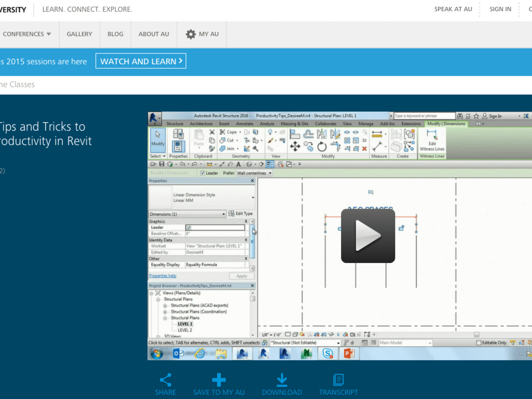Open the Conferences dropdown menu
The height and width of the screenshot is (399, 532).
[x=27, y=34]
